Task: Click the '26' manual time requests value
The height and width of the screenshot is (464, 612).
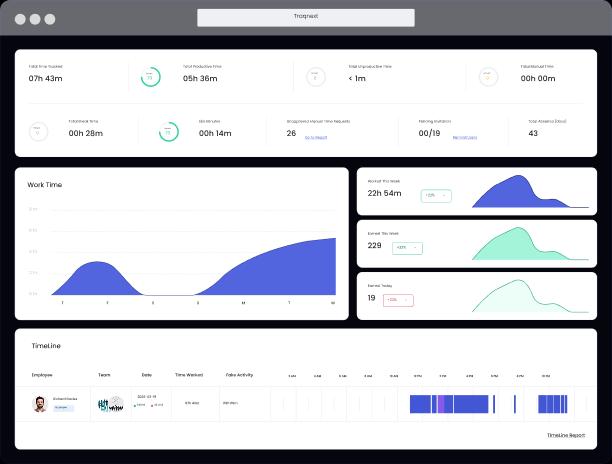Action: pos(291,133)
